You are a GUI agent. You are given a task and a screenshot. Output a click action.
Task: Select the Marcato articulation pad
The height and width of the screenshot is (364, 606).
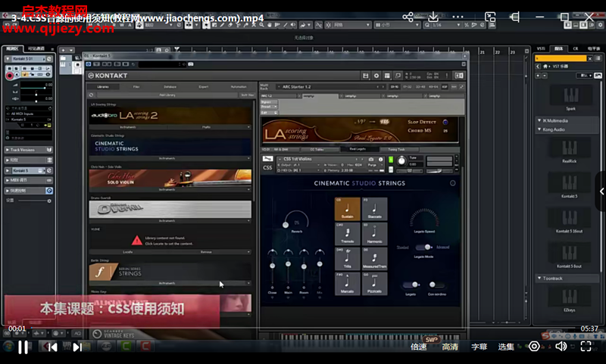point(347,283)
